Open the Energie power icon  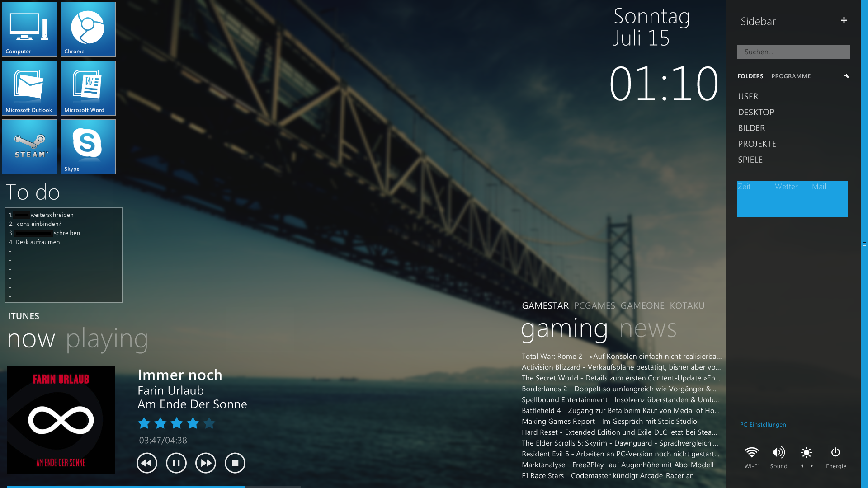(835, 453)
